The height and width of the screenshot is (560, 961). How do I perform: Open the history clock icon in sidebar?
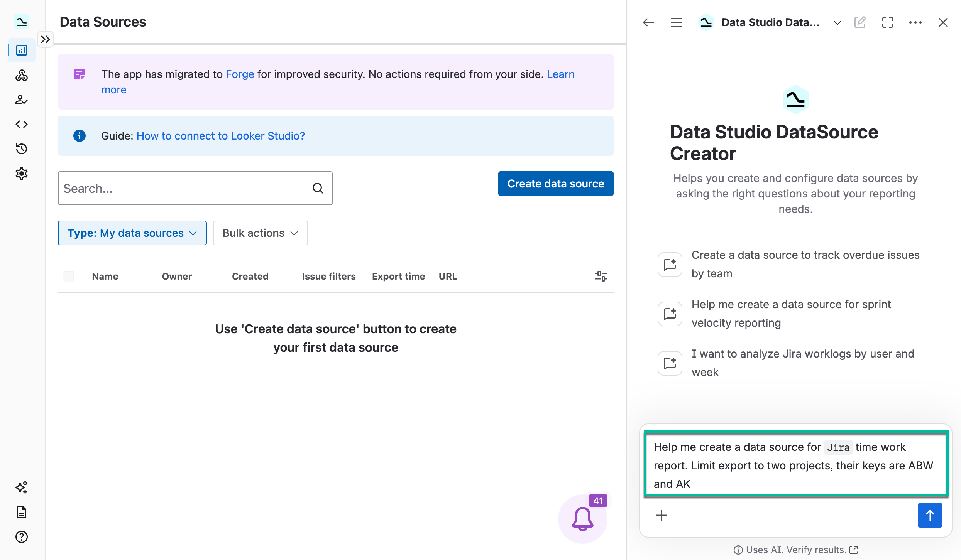[x=22, y=149]
